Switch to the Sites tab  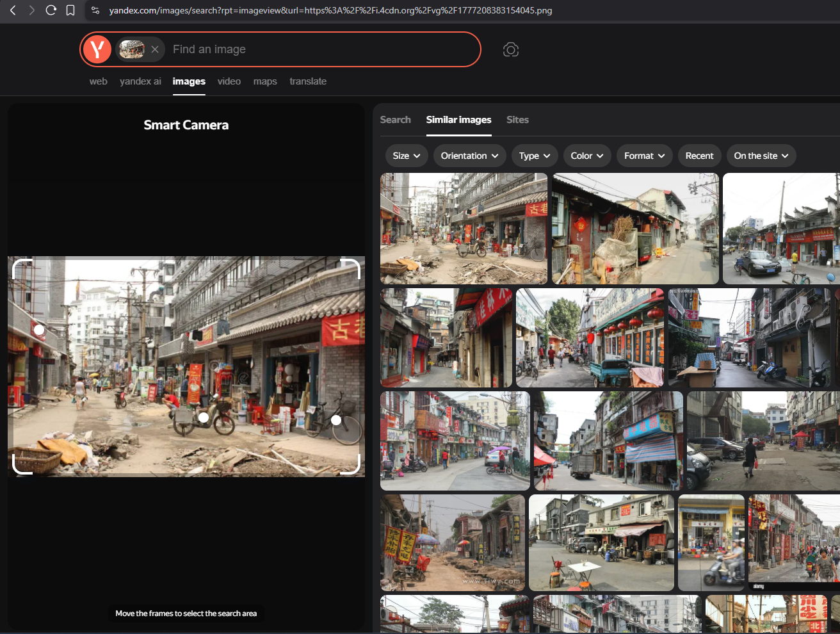517,120
